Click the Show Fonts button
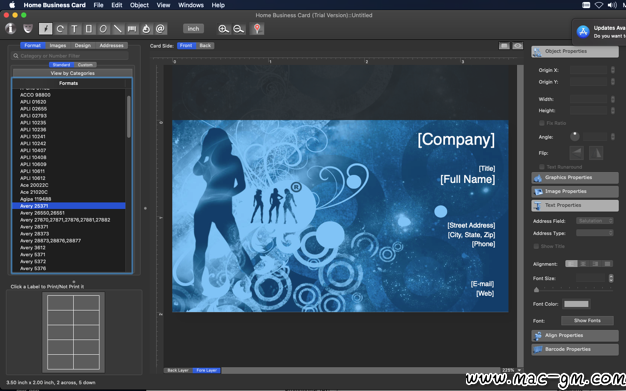 587,321
